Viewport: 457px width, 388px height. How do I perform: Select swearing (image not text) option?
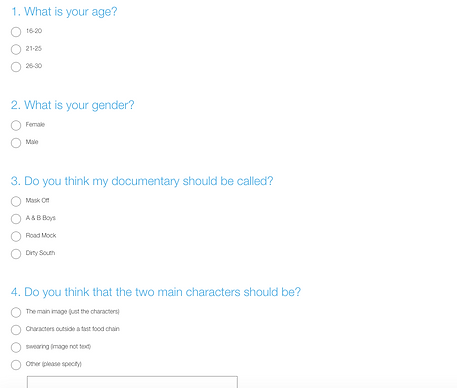pos(16,347)
